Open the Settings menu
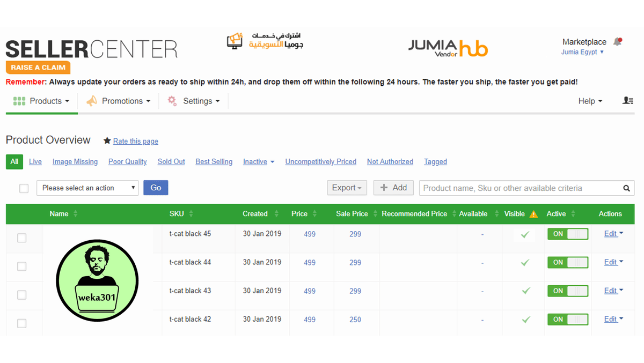Image resolution: width=644 pixels, height=363 pixels. (194, 101)
